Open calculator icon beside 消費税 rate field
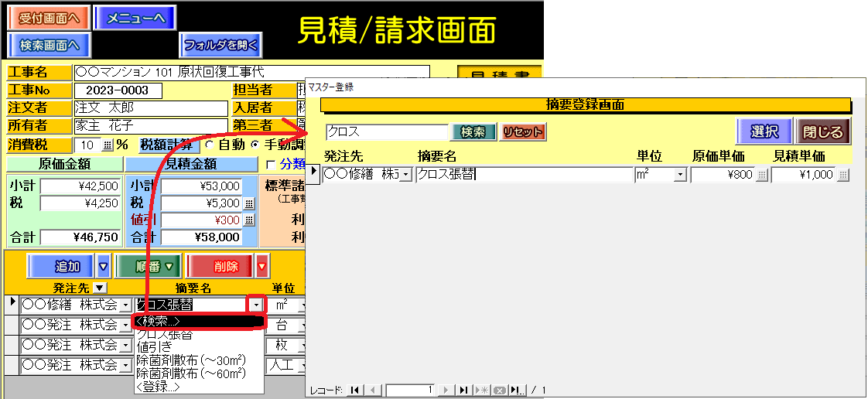The width and height of the screenshot is (868, 399). 108,145
